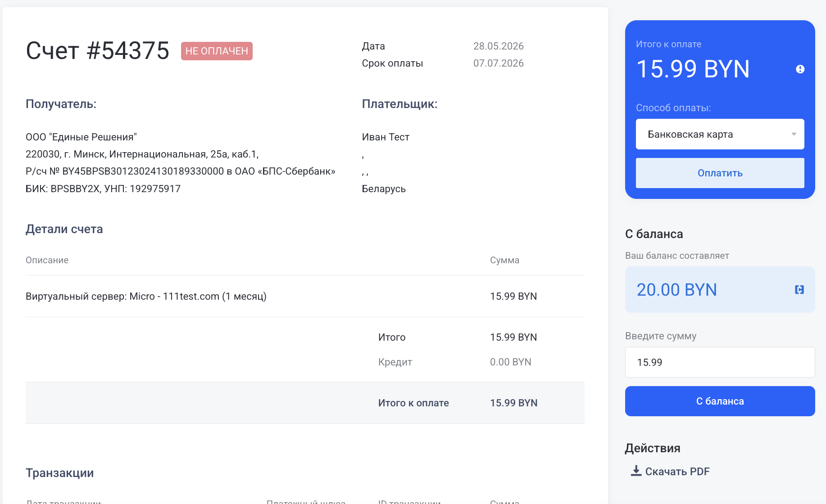The image size is (826, 504).
Task: Click the payer name Иван Тест
Action: tap(386, 137)
